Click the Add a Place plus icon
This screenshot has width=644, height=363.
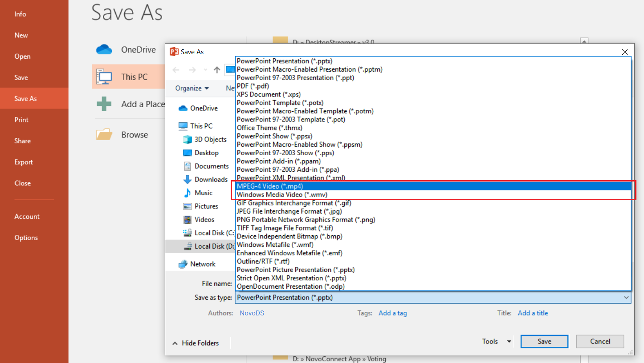(x=104, y=104)
